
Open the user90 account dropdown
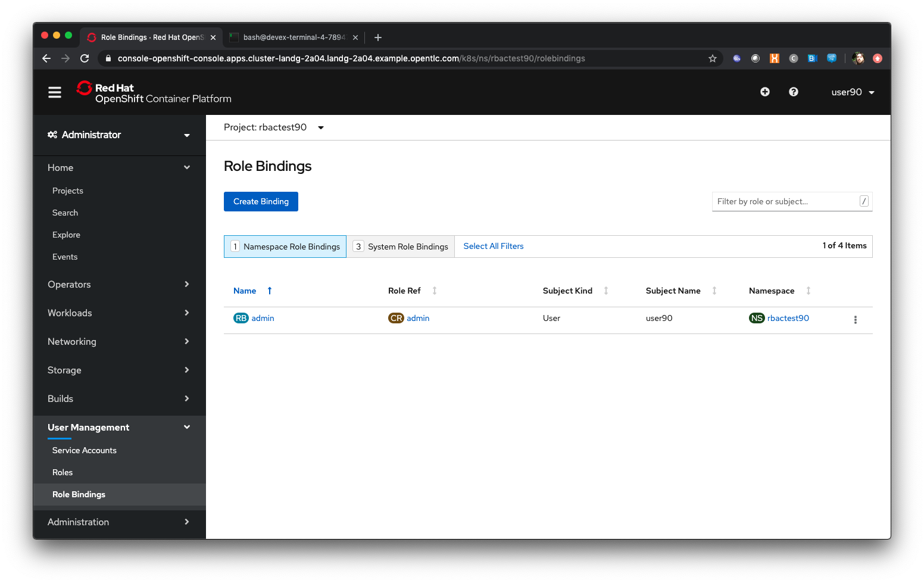click(x=853, y=92)
